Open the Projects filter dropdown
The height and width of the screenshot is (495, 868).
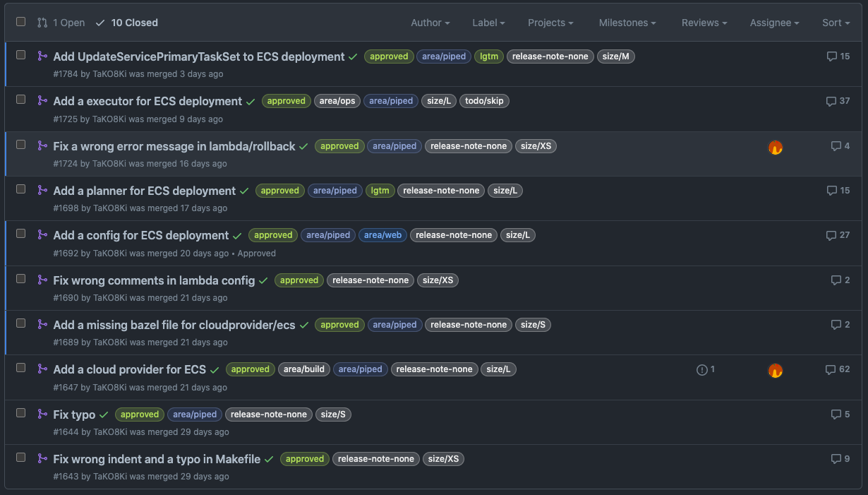click(550, 23)
